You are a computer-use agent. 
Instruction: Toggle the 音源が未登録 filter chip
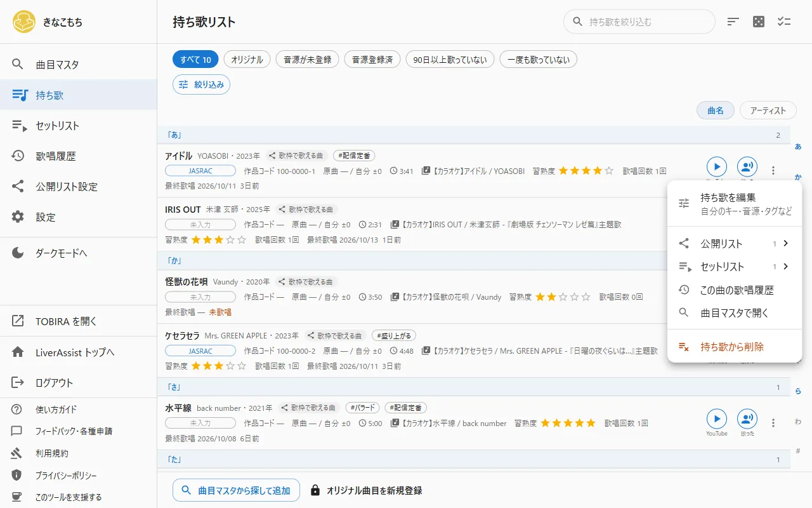[308, 60]
